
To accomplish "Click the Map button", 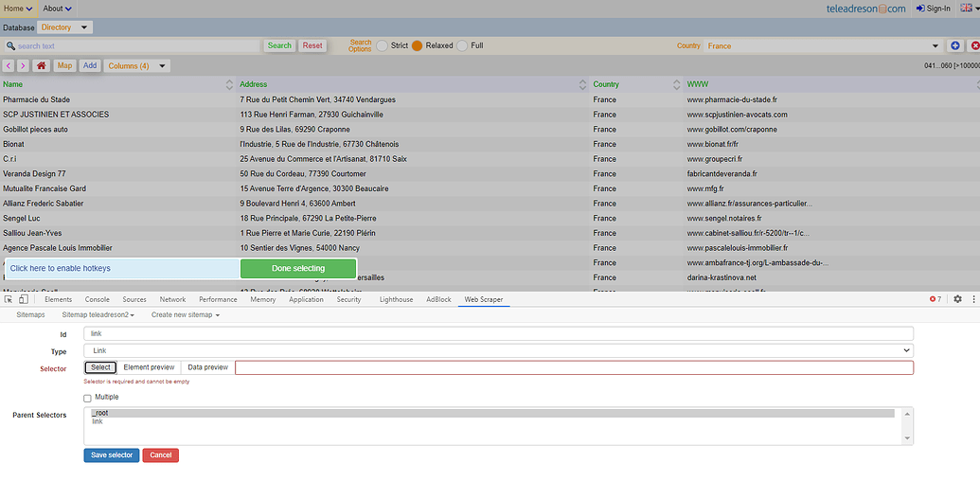I will click(64, 65).
